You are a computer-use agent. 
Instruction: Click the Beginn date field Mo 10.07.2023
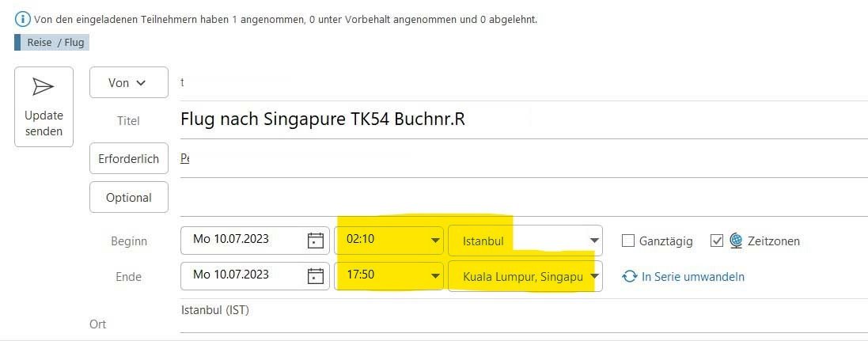(241, 241)
